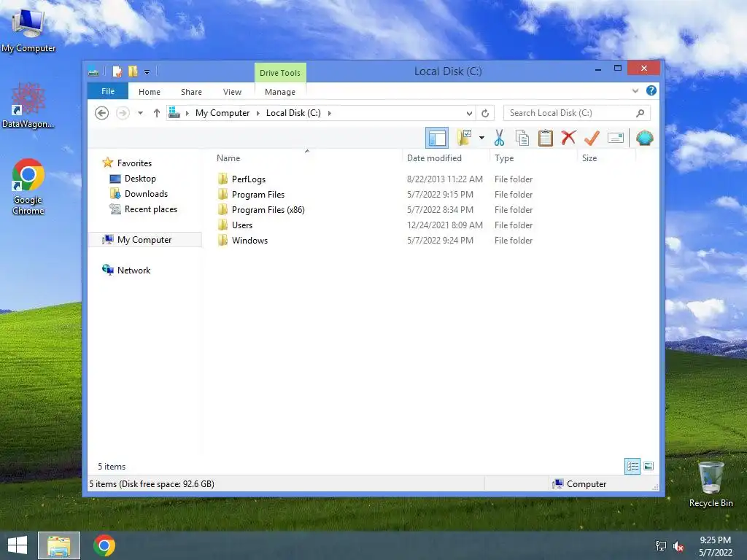Click the search magnifier icon

pyautogui.click(x=640, y=113)
